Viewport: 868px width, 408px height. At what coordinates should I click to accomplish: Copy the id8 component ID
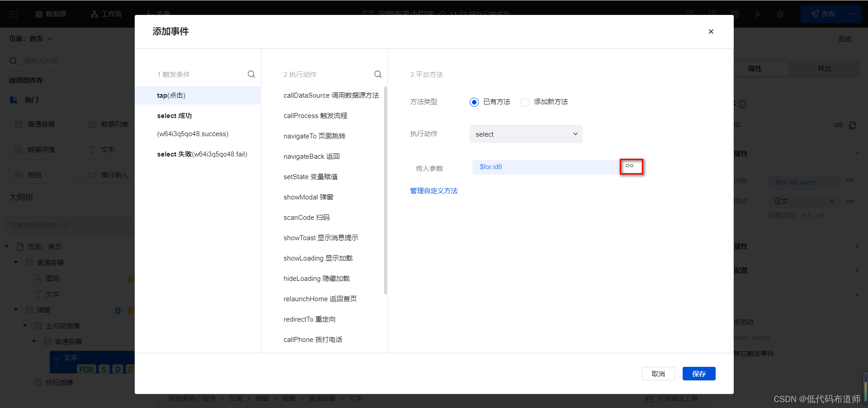tap(853, 125)
